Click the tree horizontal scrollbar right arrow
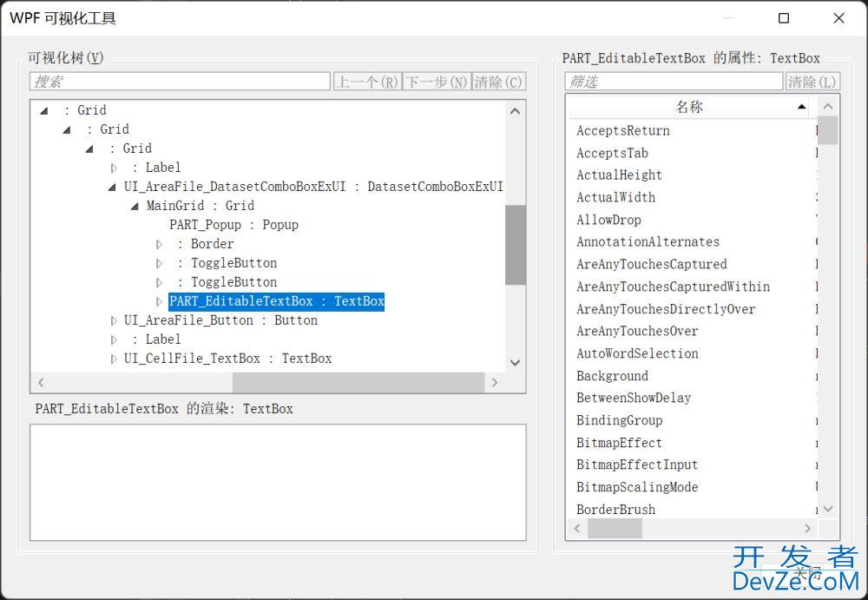This screenshot has width=868, height=600. (x=495, y=382)
